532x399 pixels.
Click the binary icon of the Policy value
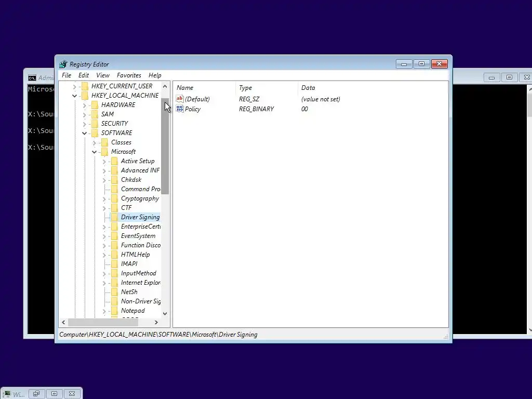(x=179, y=109)
